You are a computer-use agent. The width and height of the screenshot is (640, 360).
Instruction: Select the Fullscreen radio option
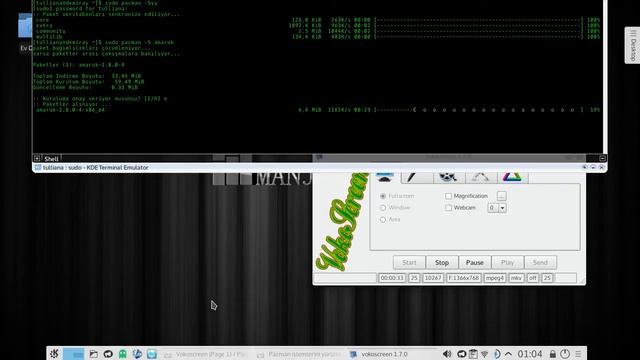click(383, 196)
